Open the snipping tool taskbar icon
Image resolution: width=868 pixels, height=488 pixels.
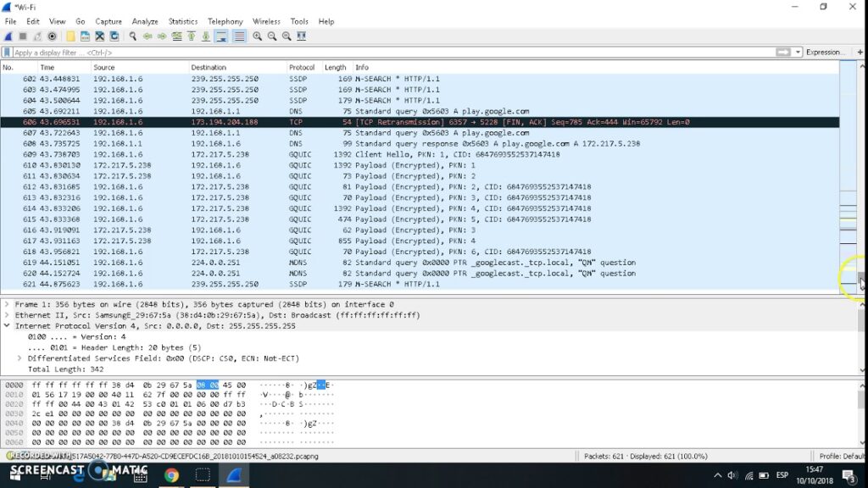[203, 475]
